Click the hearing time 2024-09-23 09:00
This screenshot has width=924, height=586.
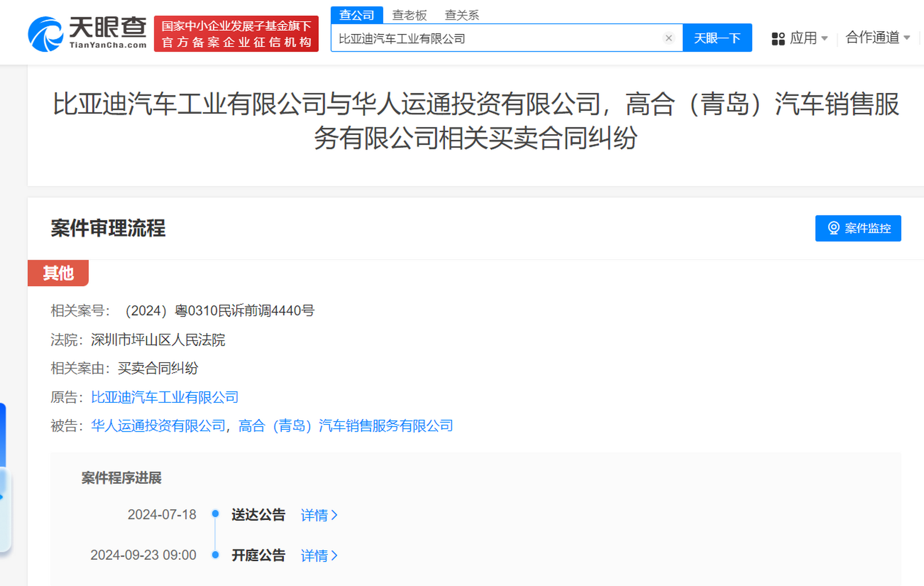coord(143,555)
